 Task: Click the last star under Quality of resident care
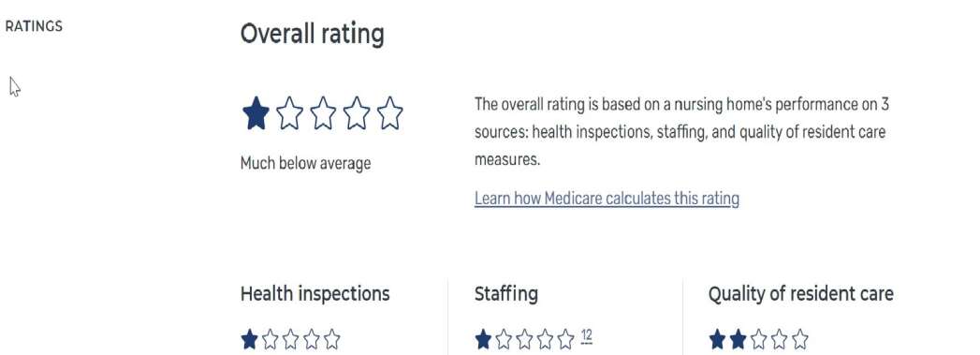point(799,340)
